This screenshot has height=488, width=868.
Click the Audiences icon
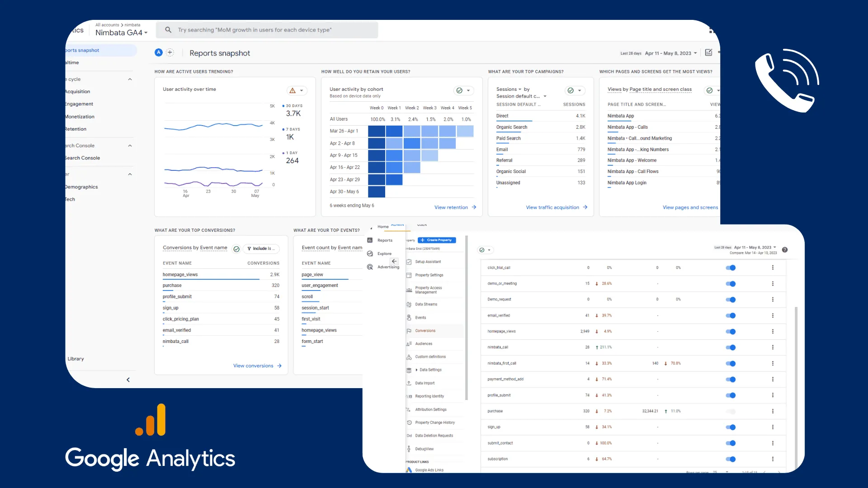click(409, 344)
